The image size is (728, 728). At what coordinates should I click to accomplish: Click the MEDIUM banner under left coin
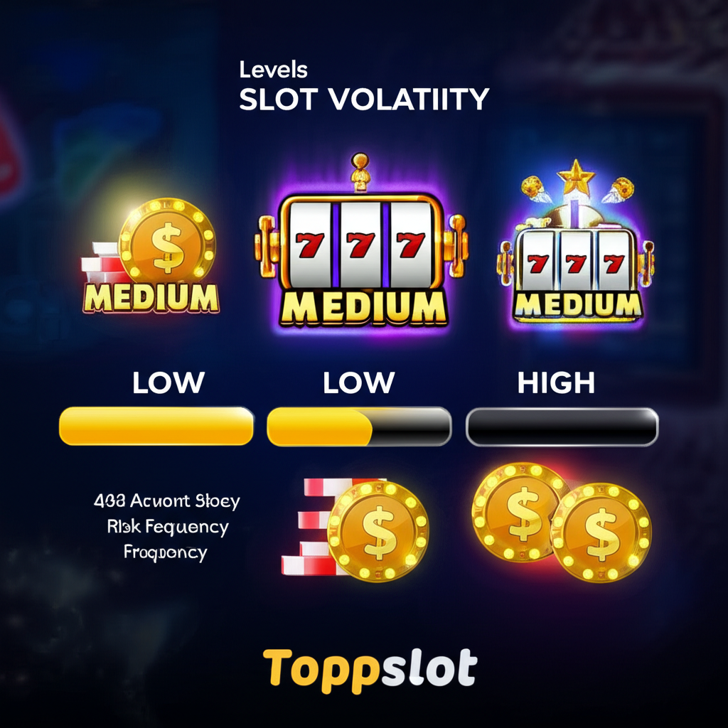tap(151, 298)
